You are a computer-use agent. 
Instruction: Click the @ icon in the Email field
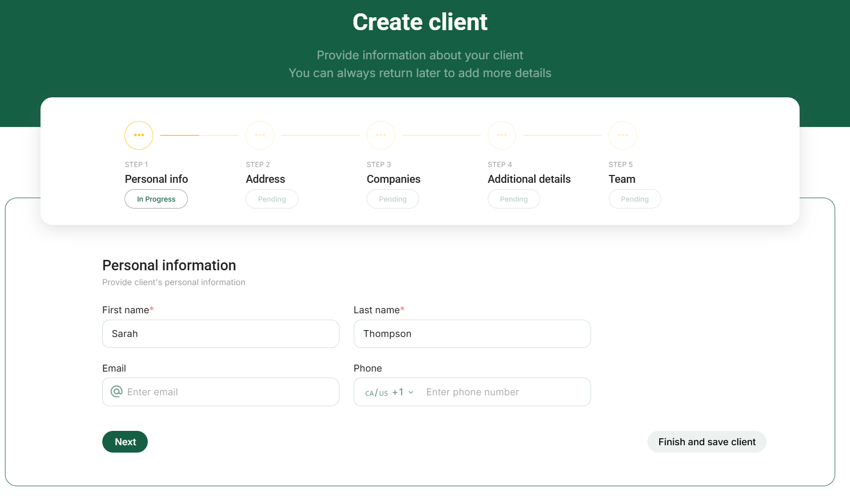[x=117, y=392]
